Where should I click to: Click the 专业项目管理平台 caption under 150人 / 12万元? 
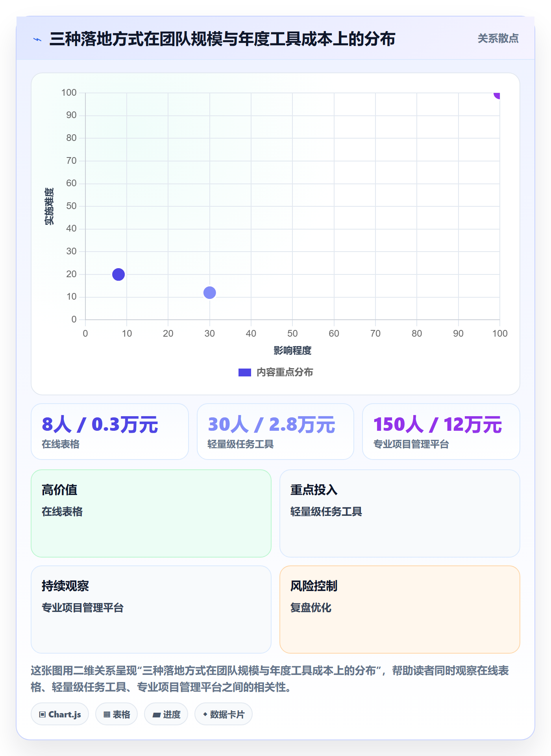click(411, 444)
